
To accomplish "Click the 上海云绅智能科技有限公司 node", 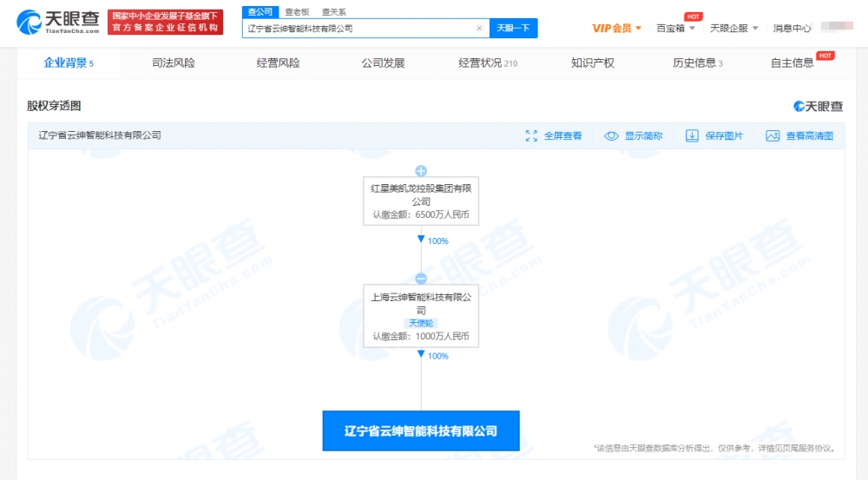I will tap(421, 316).
